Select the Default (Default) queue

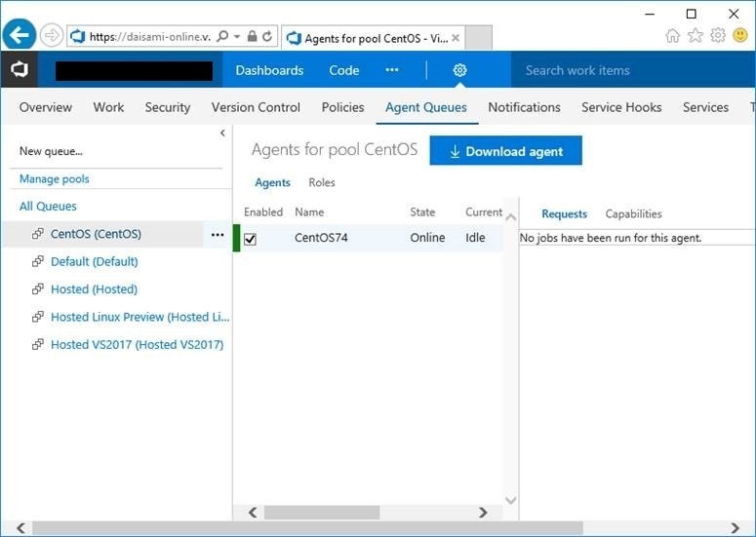(x=94, y=261)
